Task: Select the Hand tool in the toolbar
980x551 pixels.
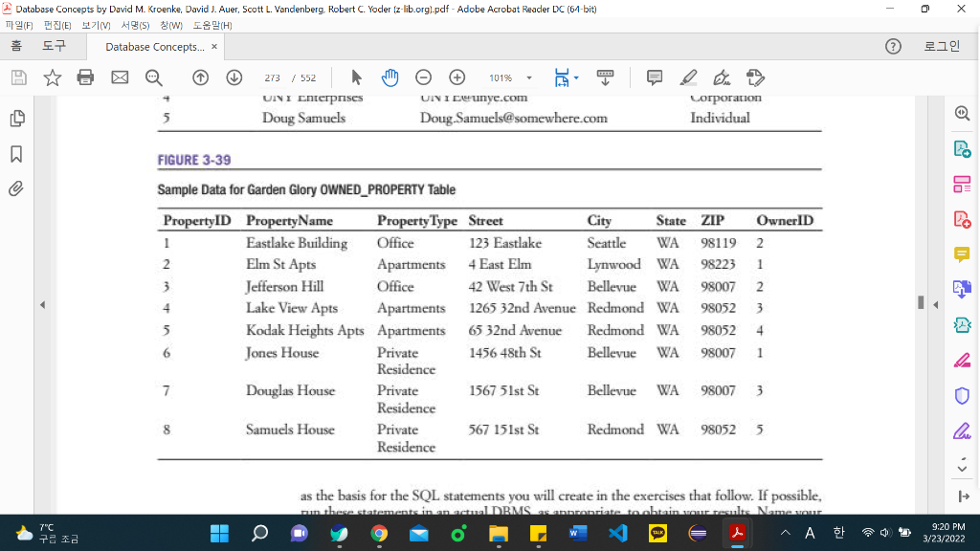Action: click(390, 77)
